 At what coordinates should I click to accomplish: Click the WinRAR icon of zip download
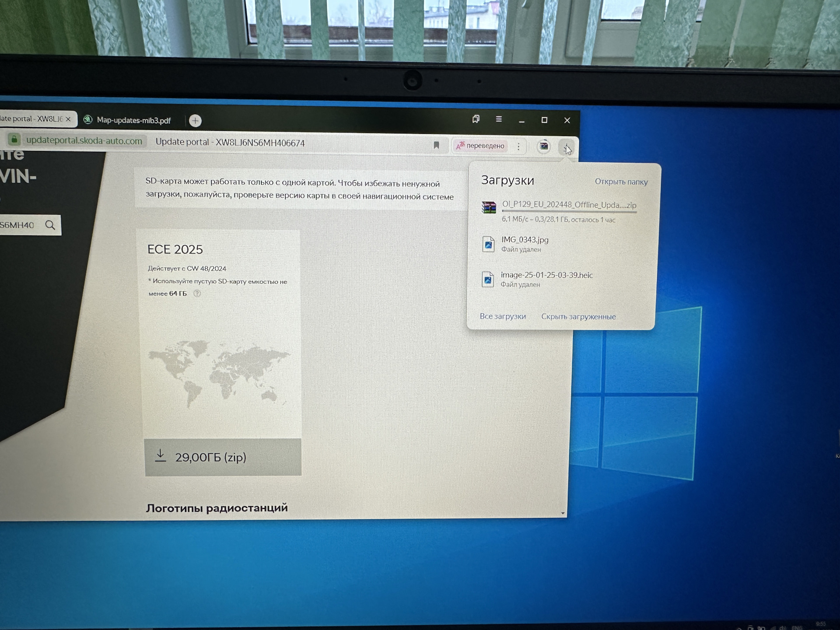coord(489,207)
